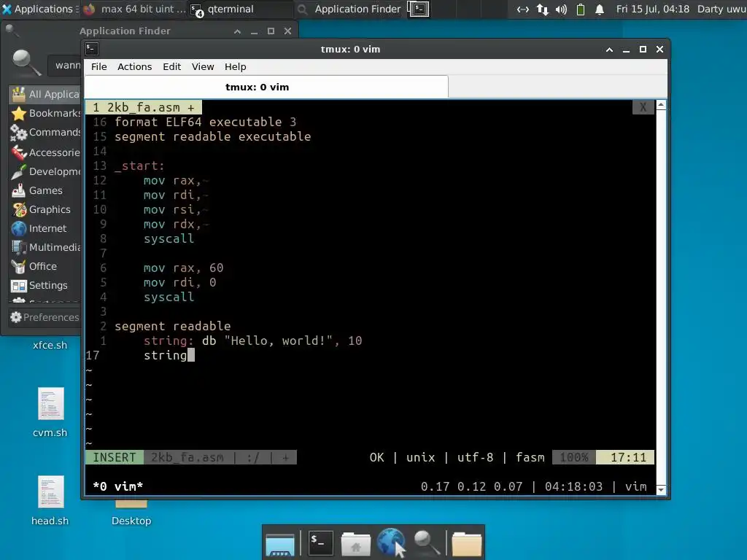Select 'Commands History' category in Application Finder
This screenshot has height=560, width=747.
[x=44, y=133]
